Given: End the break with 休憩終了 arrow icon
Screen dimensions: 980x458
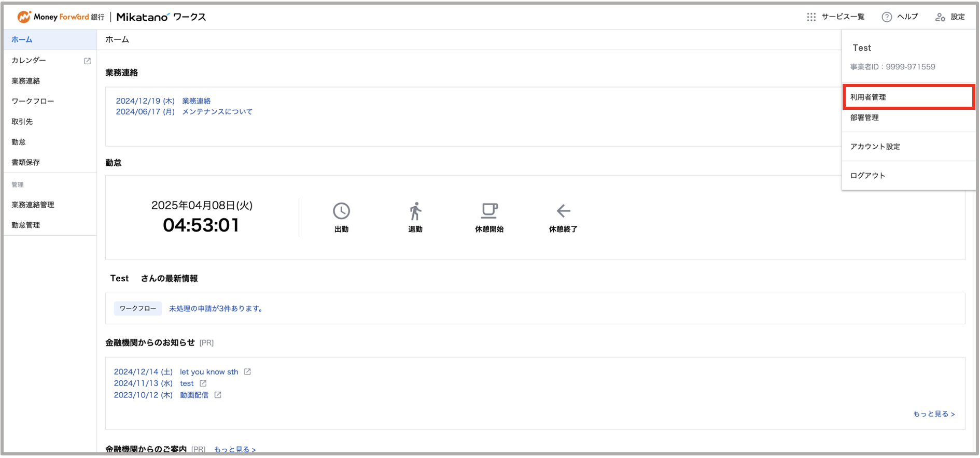Looking at the screenshot, I should tap(563, 211).
